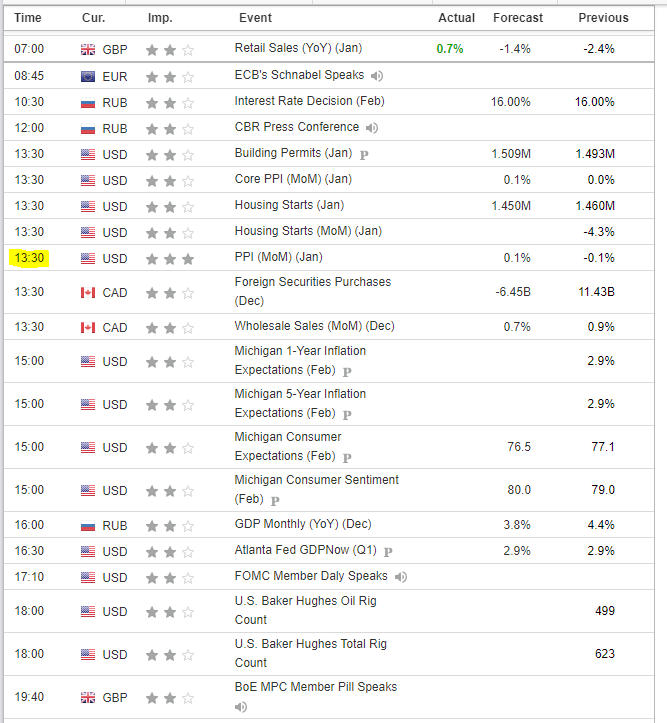667x723 pixels.
Task: Click the Time column header
Action: tap(28, 18)
